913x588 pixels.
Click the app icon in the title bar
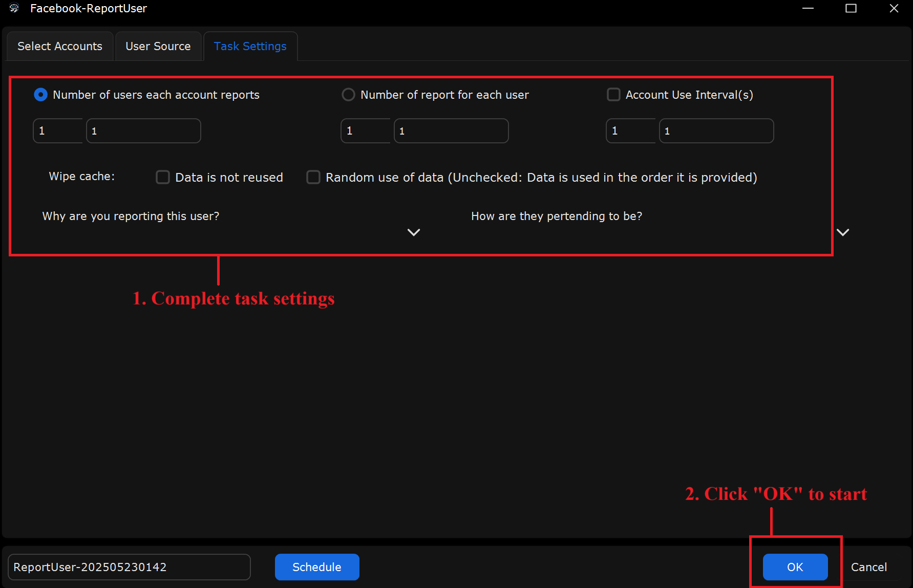14,8
